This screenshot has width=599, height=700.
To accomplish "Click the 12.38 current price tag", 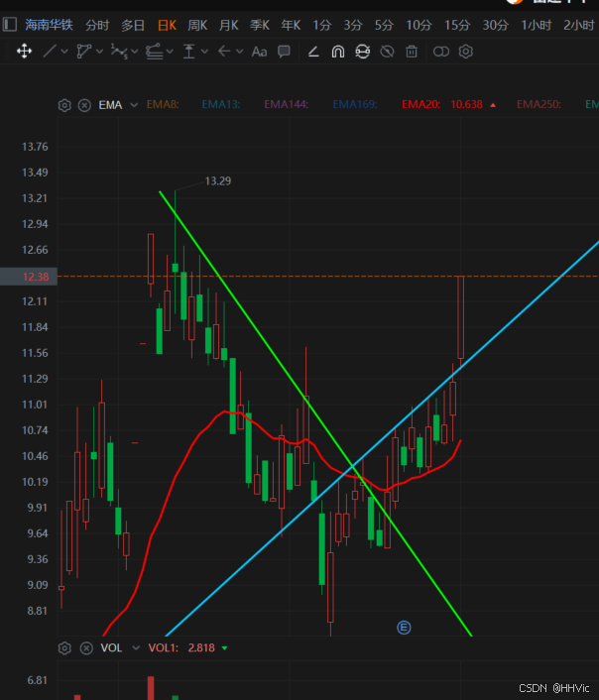I will tap(29, 277).
